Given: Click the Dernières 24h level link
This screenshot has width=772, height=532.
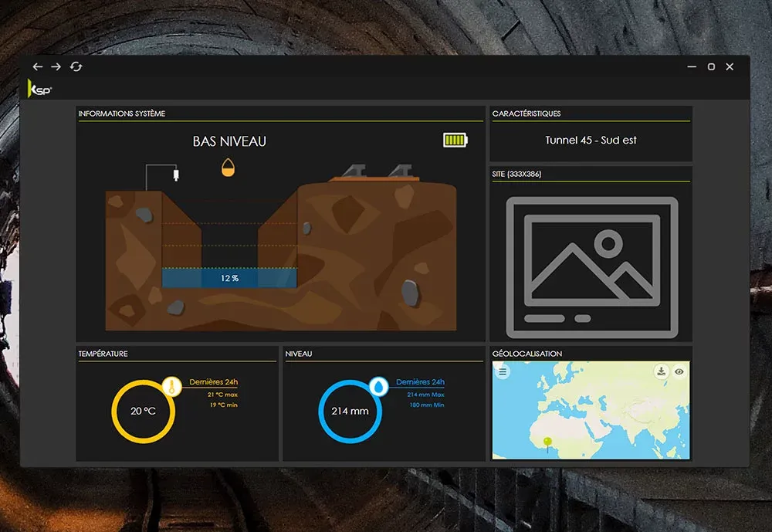Looking at the screenshot, I should 420,381.
